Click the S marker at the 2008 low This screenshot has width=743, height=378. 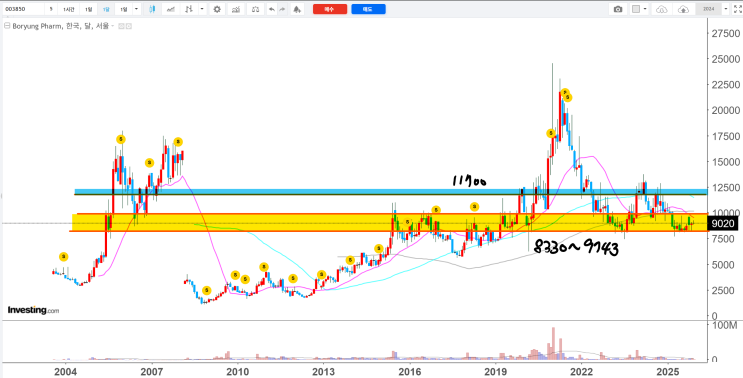point(206,290)
